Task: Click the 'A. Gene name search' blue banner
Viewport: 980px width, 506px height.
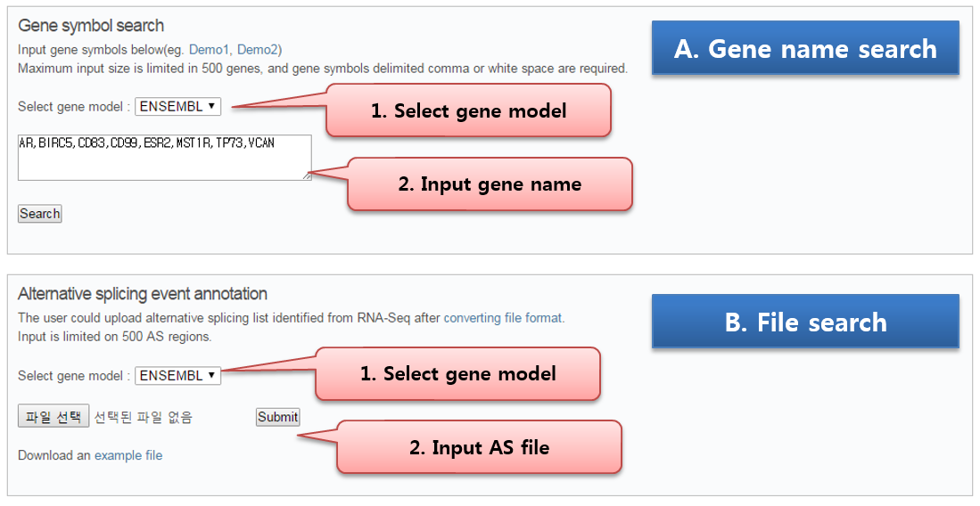Action: [805, 48]
